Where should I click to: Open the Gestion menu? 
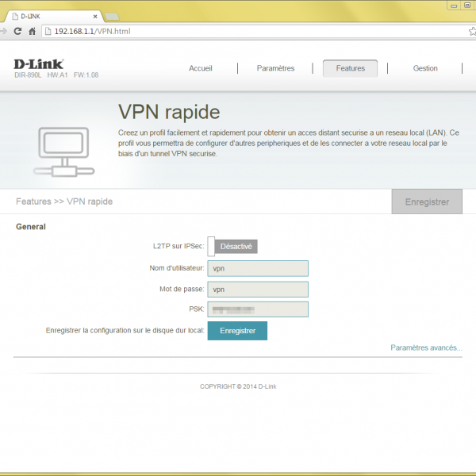[x=425, y=68]
